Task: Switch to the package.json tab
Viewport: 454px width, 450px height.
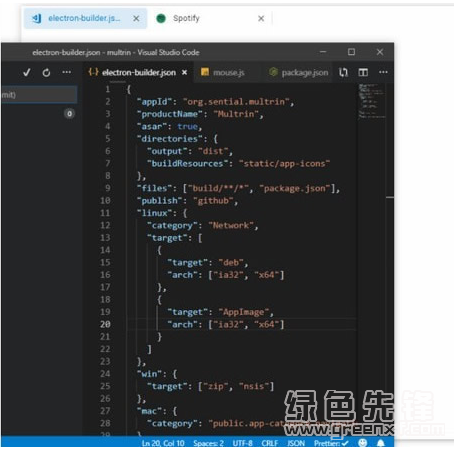Action: [x=298, y=72]
